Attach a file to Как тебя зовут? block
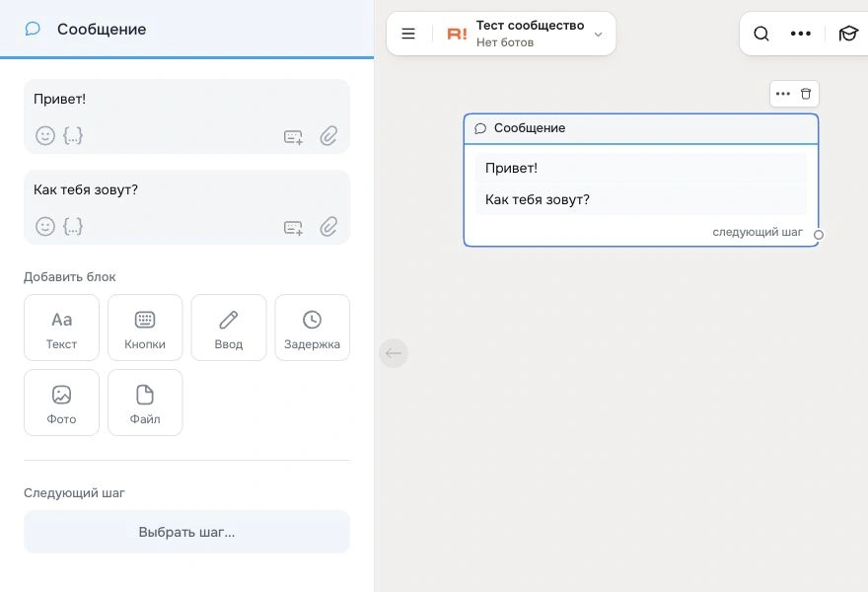This screenshot has height=592, width=868. point(328,227)
